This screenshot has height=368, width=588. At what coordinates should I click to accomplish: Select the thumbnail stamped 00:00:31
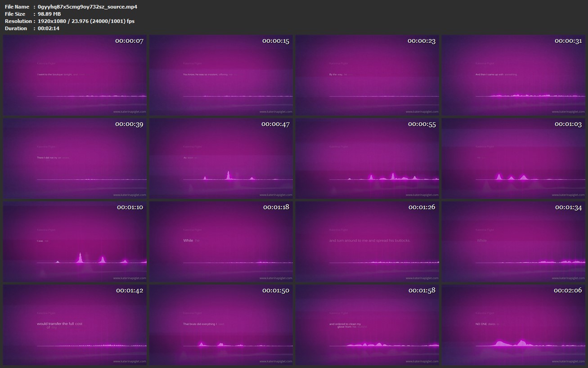(513, 76)
